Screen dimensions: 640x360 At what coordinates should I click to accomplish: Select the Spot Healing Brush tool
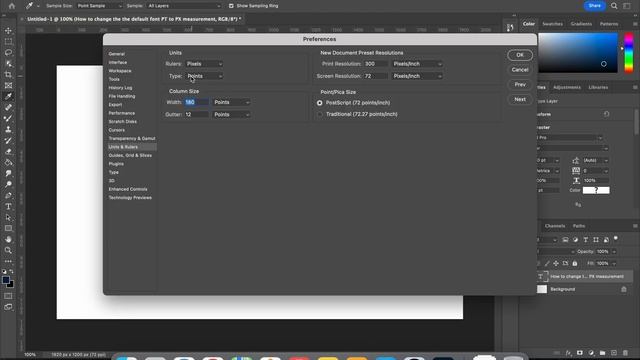tap(8, 107)
